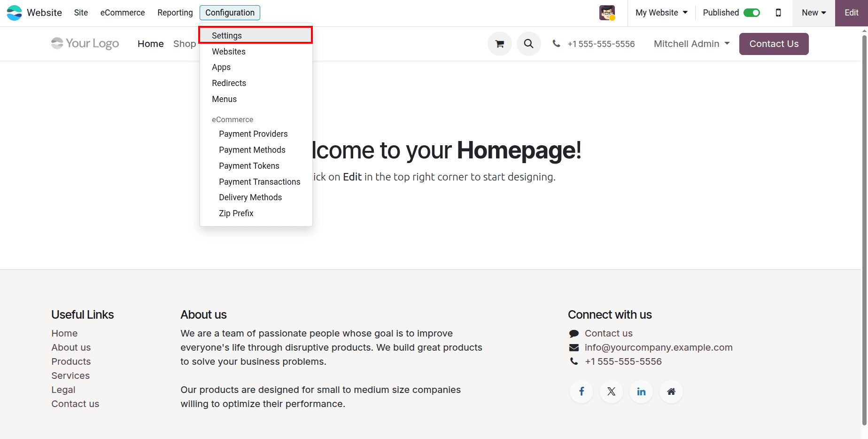Go to Home in site navigation
The width and height of the screenshot is (868, 439).
coord(151,44)
